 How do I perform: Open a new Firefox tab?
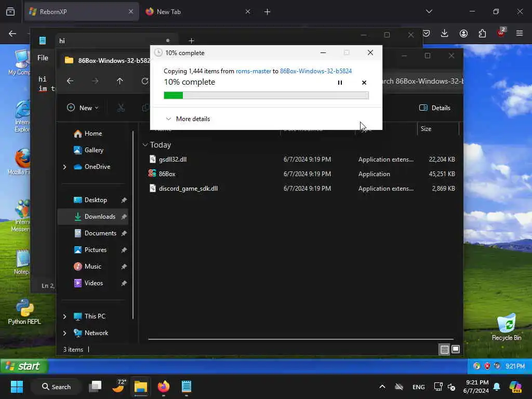[268, 12]
